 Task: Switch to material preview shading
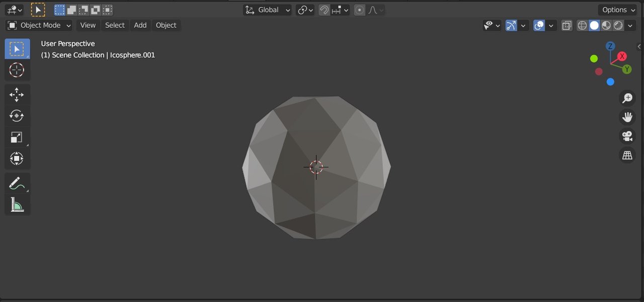606,25
